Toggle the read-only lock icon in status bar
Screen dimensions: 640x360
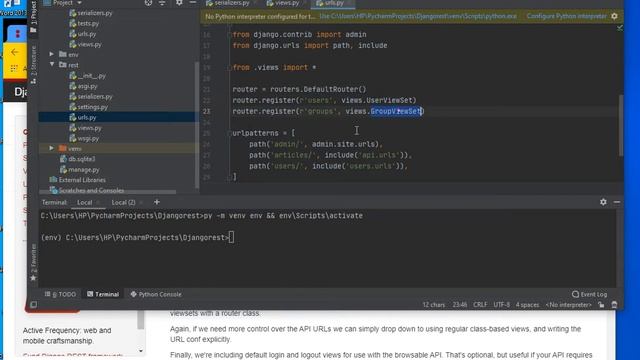601,305
